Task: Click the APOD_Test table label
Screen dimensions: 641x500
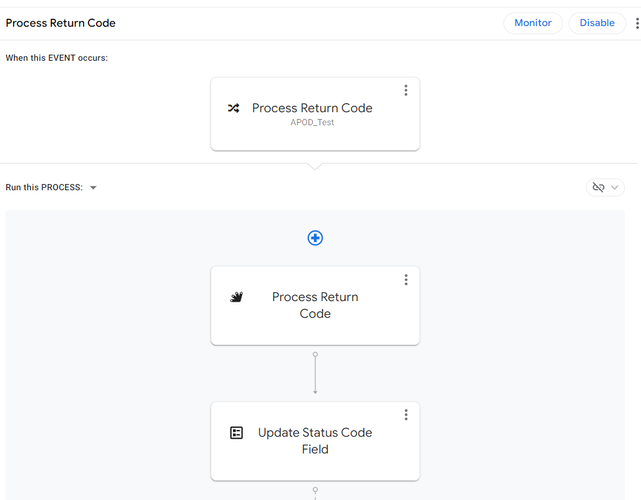Action: click(x=312, y=122)
